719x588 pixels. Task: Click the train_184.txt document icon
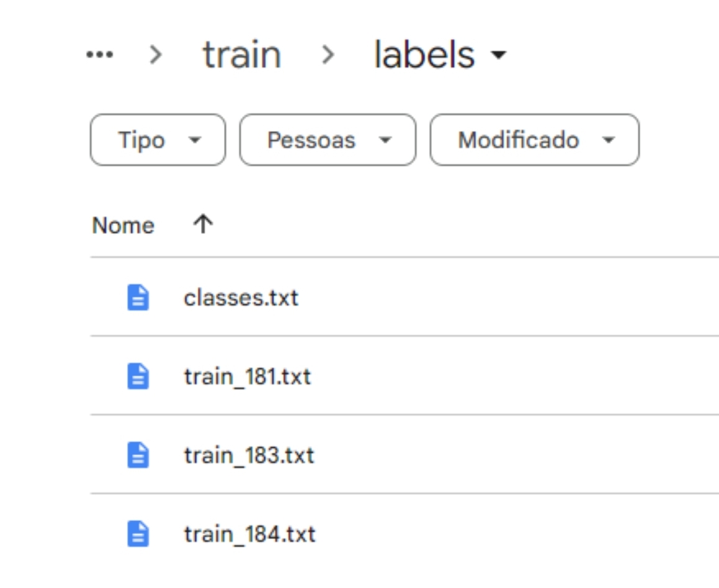pos(138,534)
